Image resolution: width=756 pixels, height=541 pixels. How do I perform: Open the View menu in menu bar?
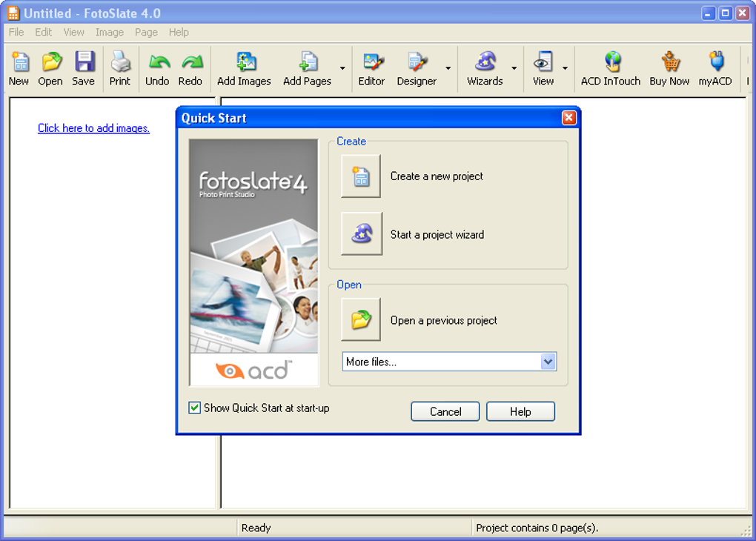point(74,33)
